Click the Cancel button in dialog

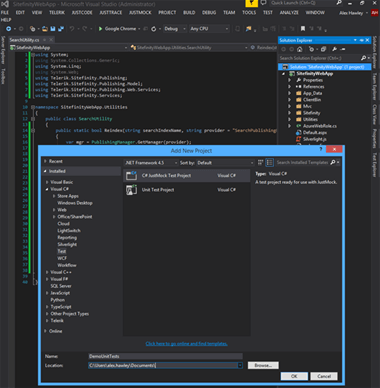pyautogui.click(x=324, y=376)
